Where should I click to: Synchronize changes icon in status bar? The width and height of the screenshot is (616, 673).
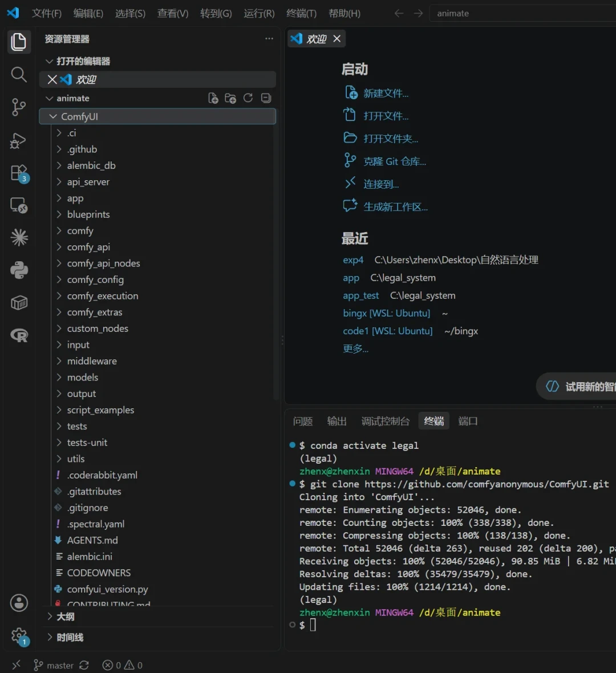pos(84,665)
